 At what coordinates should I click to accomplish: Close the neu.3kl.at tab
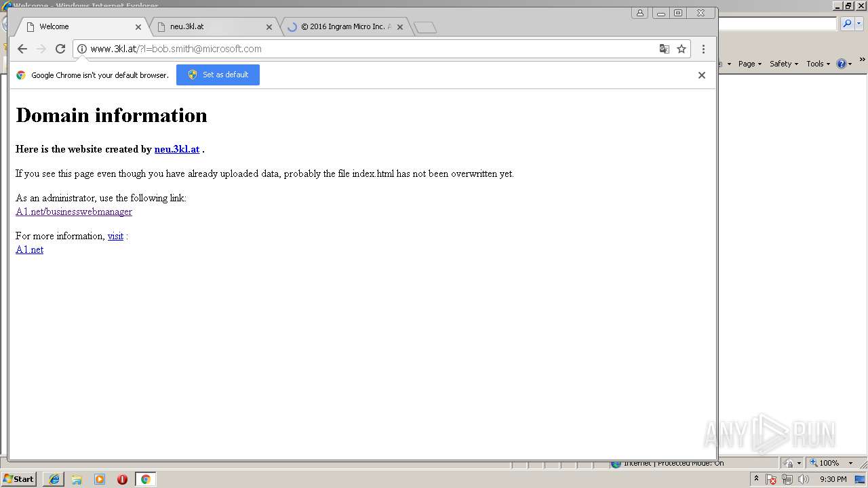click(269, 27)
